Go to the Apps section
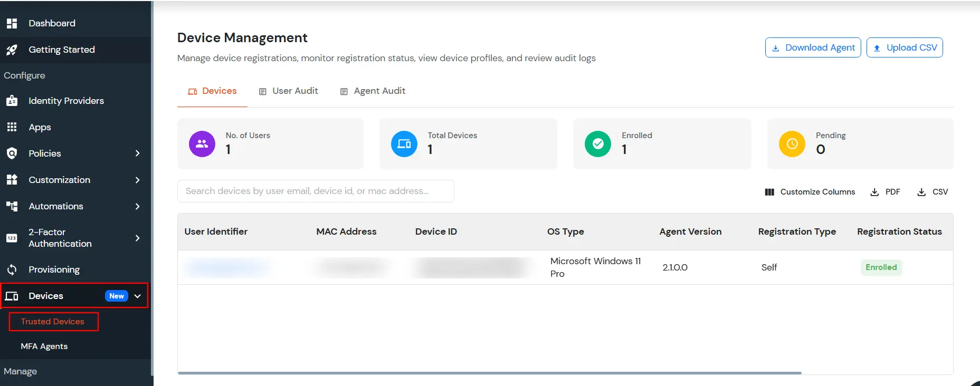Screen dimensions: 980x386 coord(40,127)
